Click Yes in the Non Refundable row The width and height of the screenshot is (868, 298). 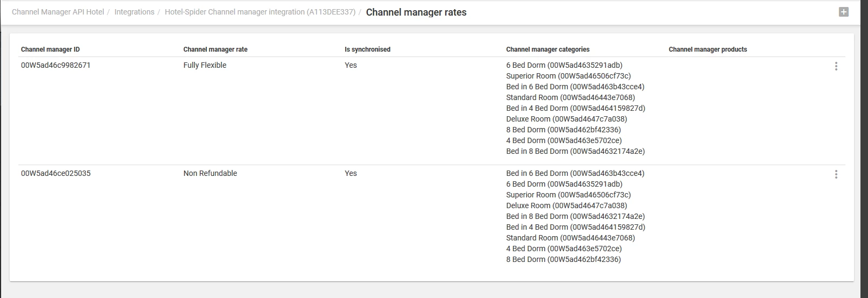point(351,173)
